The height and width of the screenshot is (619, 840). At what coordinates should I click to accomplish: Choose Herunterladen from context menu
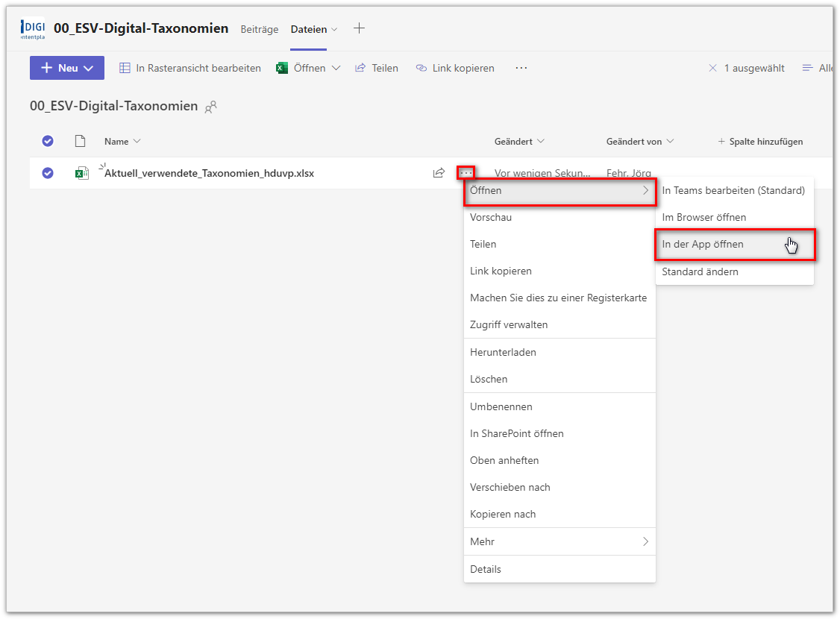pyautogui.click(x=503, y=352)
